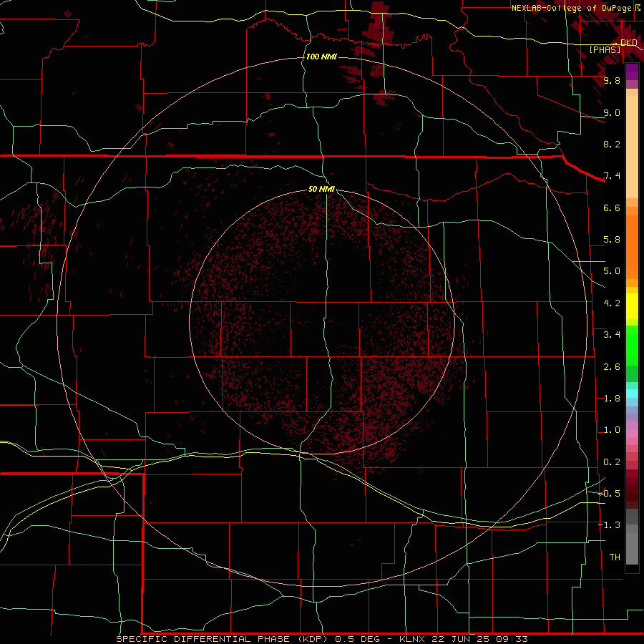This screenshot has width=644, height=644.
Task: Click the 7.4 value on the color scale
Action: [x=612, y=176]
